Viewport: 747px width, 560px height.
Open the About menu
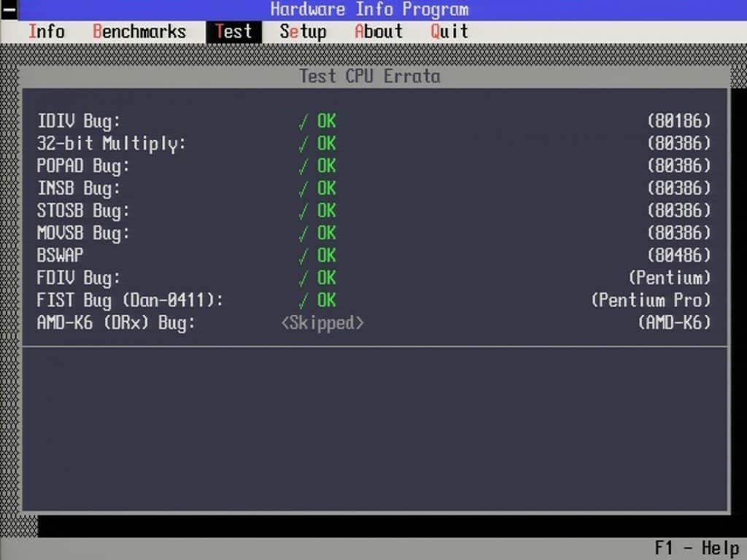[x=379, y=32]
